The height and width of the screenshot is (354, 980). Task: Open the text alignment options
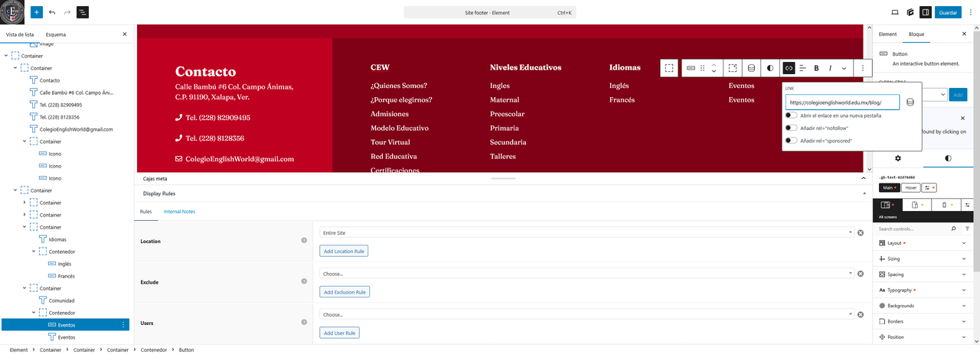tap(802, 68)
